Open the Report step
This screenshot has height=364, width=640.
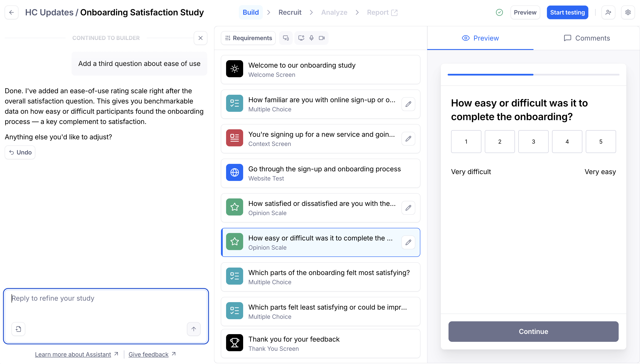(x=382, y=13)
